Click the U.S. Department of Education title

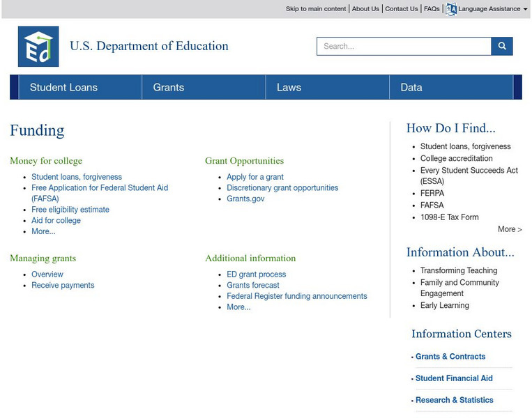[149, 46]
